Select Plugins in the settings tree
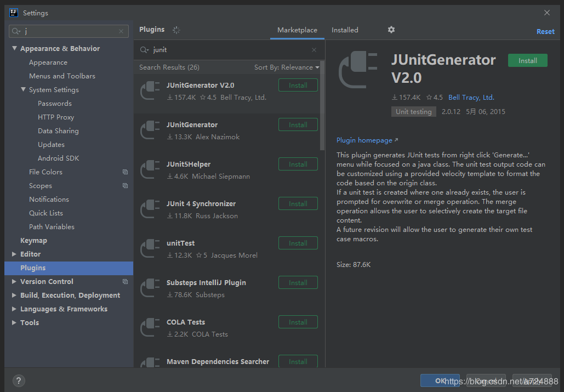Screen dimensions: 564x392 (x=69, y=268)
